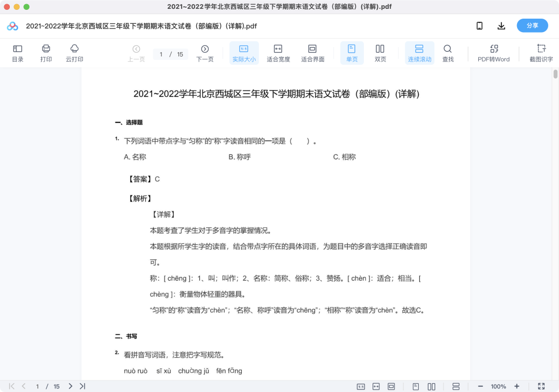
Task: Go to previous page in bottom bar
Action: tap(23, 386)
